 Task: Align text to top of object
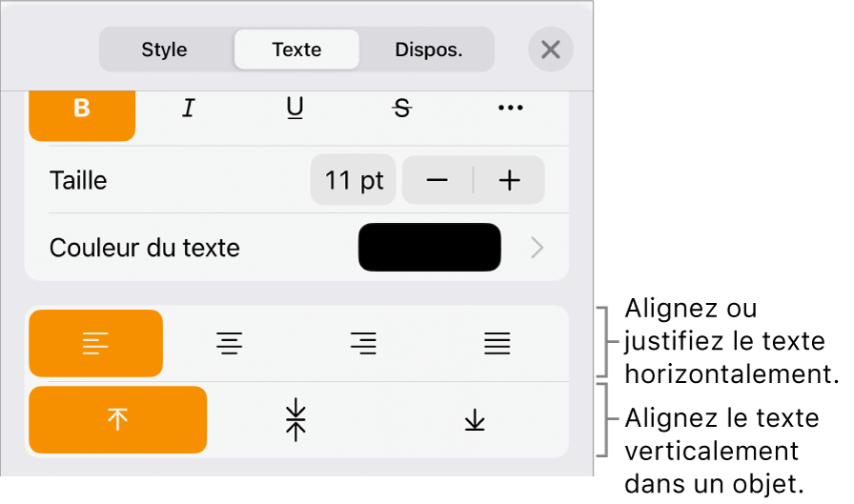(x=117, y=419)
